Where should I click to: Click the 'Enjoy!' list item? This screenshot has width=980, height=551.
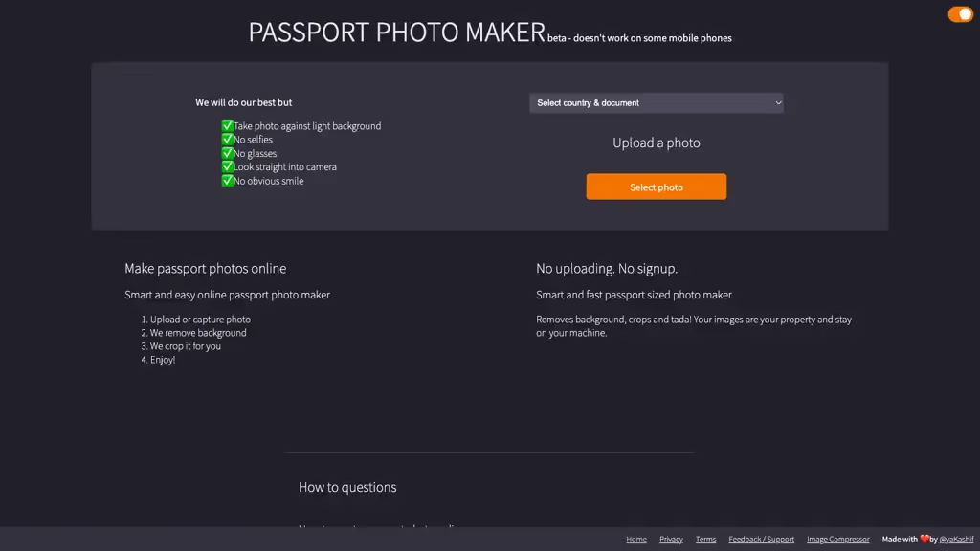click(163, 360)
